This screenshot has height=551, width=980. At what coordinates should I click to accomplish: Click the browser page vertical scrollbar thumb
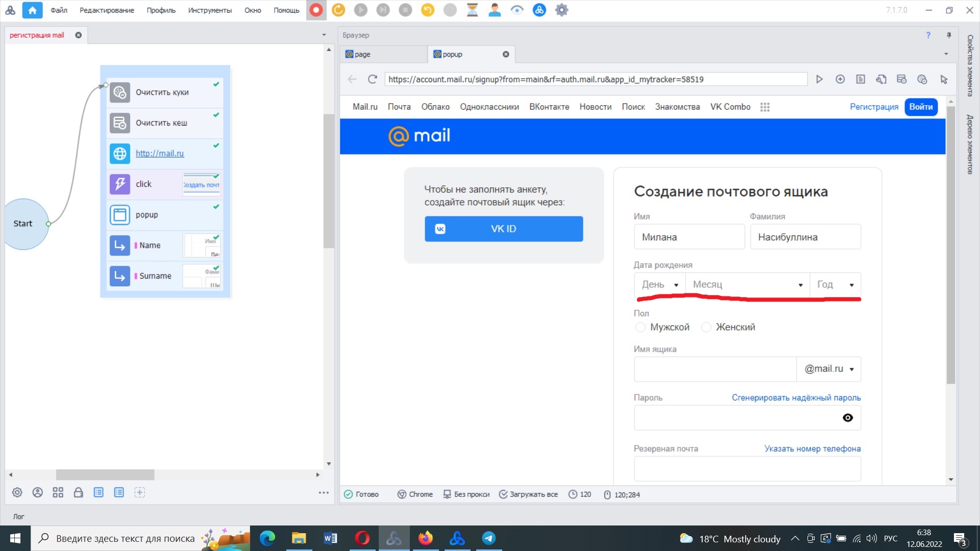(950, 244)
